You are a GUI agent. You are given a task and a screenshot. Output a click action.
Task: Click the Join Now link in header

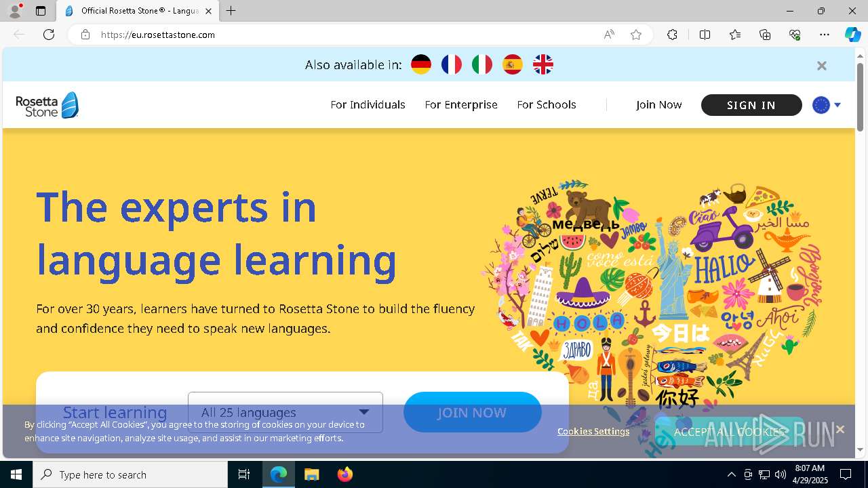(x=658, y=104)
